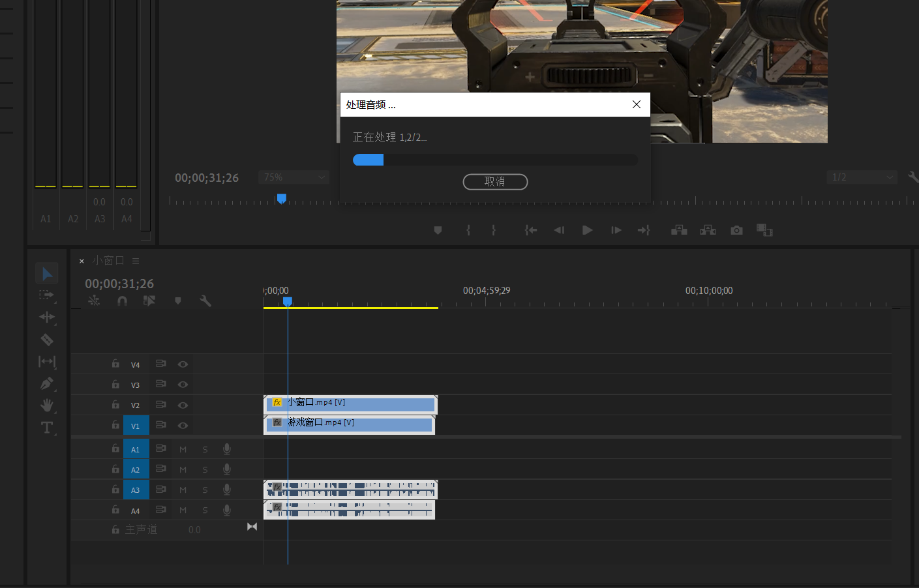The height and width of the screenshot is (588, 919).
Task: Select the Type tool
Action: [x=47, y=428]
